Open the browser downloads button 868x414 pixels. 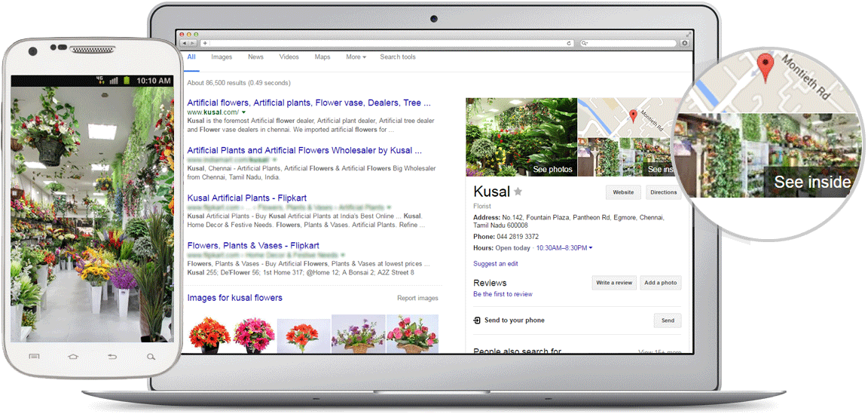pos(685,43)
